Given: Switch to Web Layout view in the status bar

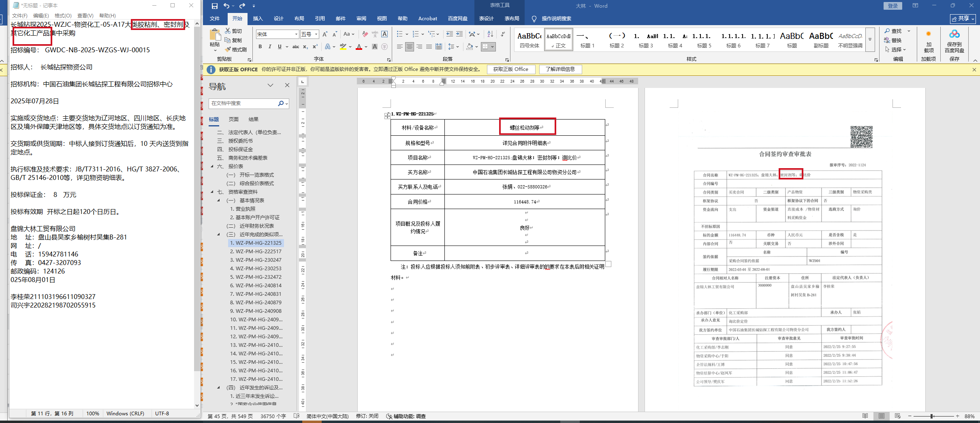Looking at the screenshot, I should pyautogui.click(x=897, y=416).
